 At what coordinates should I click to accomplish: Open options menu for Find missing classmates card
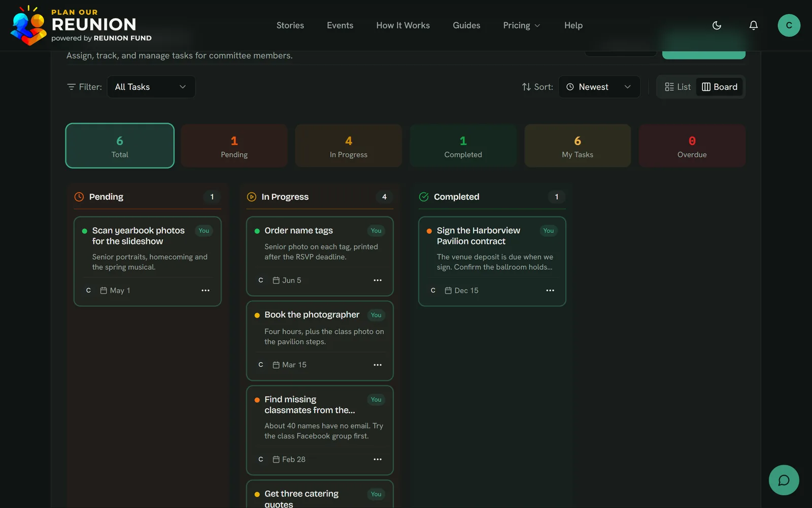click(378, 459)
